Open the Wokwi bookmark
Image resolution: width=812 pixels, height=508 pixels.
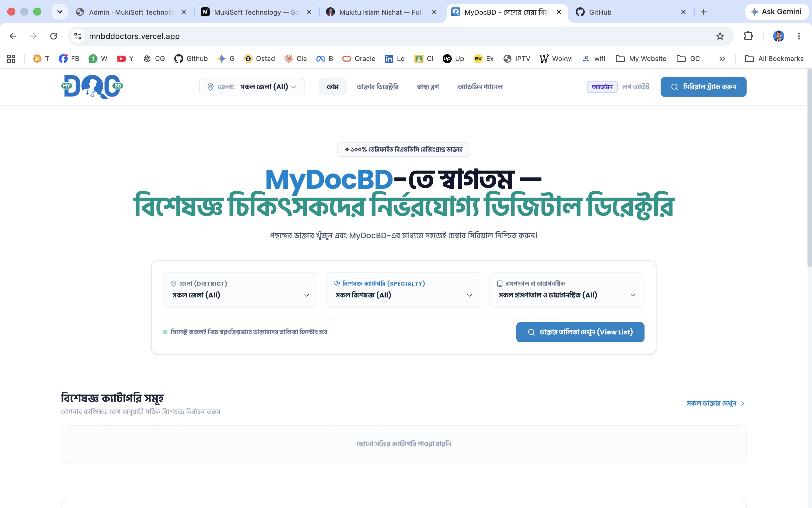[x=556, y=58]
